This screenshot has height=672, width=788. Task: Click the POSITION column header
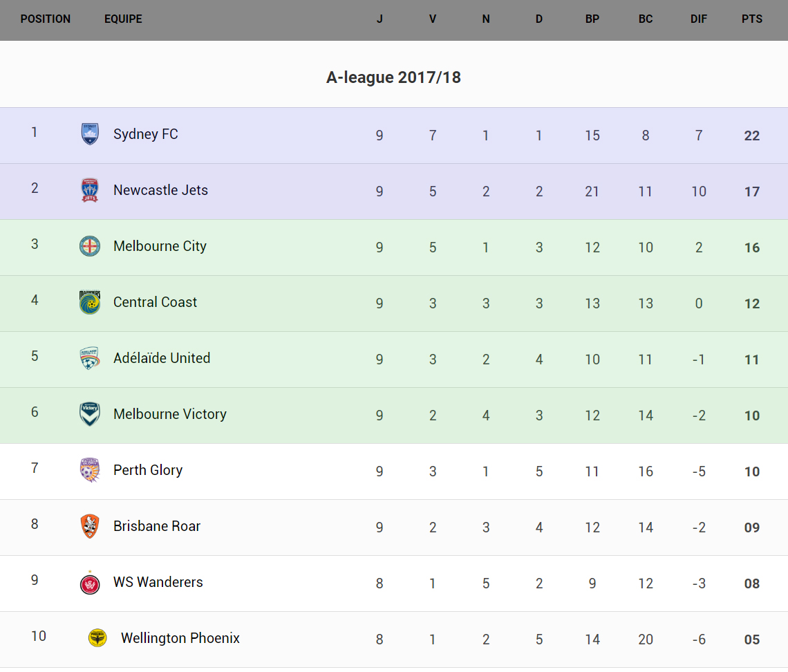coord(46,19)
